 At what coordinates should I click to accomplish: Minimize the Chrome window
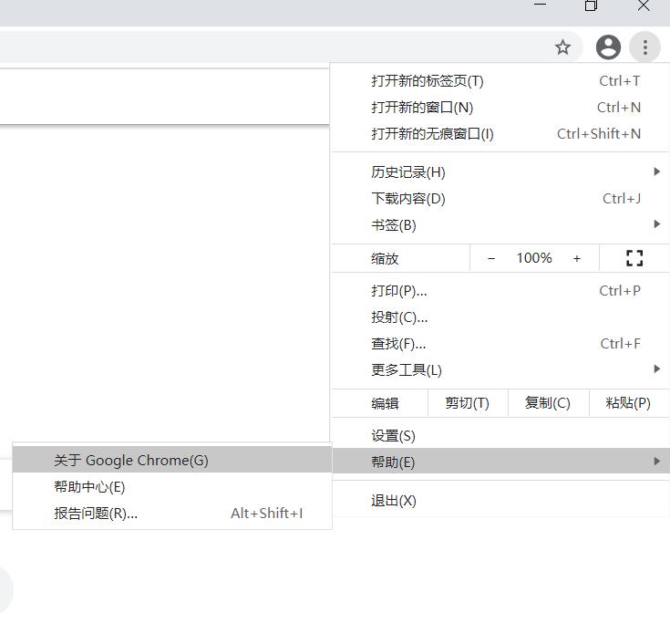(540, 6)
